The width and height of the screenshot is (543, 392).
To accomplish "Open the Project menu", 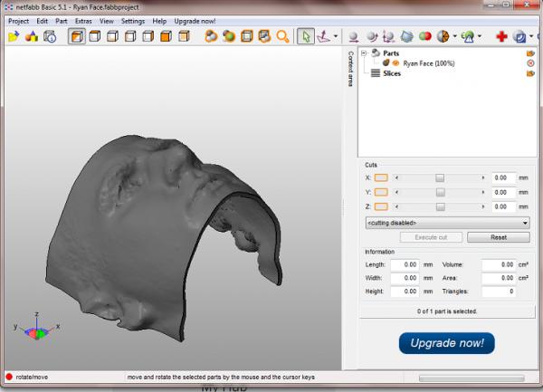I will tap(19, 21).
